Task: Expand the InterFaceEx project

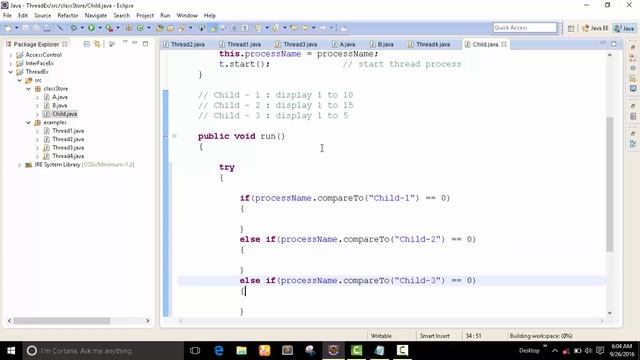Action: [x=11, y=63]
